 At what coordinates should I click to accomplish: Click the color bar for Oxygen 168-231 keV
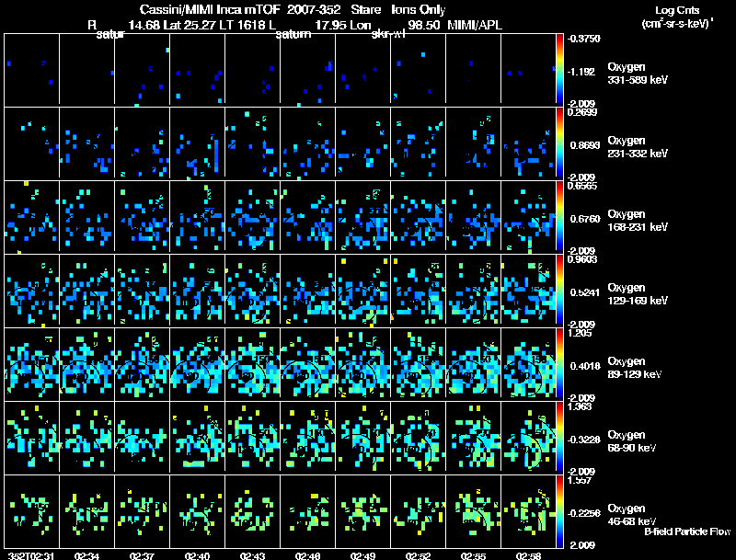point(559,217)
